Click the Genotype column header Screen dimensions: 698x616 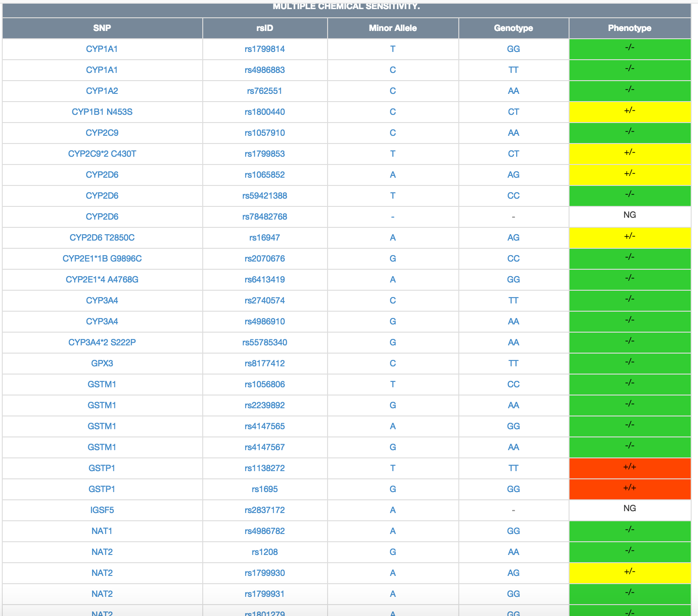pyautogui.click(x=513, y=28)
